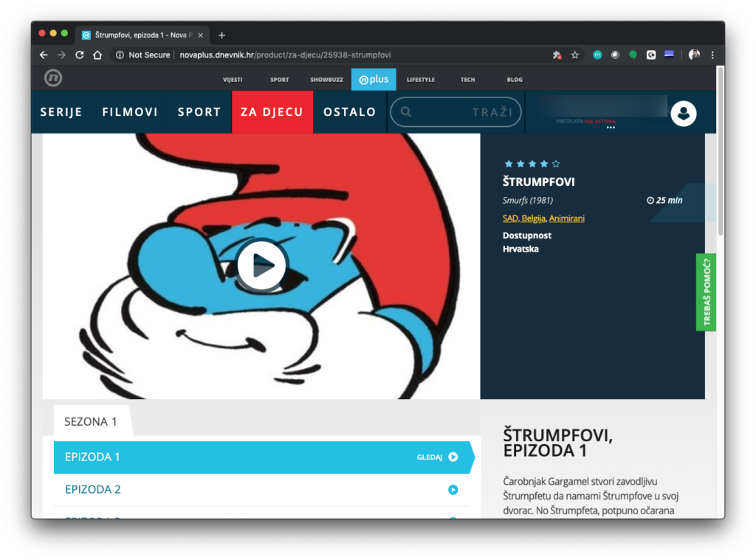Click play icon next to Epizoda 2
Image resolution: width=756 pixels, height=560 pixels.
tap(453, 489)
